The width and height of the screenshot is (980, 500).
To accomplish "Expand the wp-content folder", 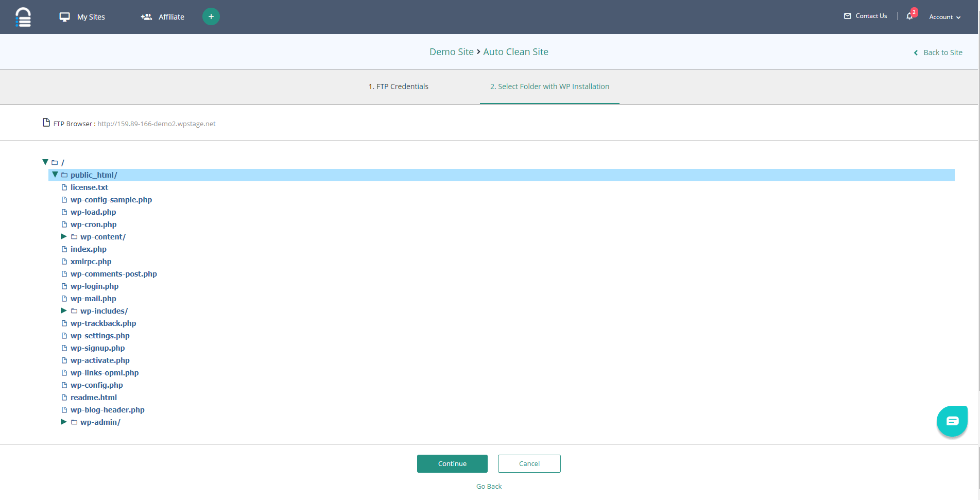I will [x=64, y=236].
